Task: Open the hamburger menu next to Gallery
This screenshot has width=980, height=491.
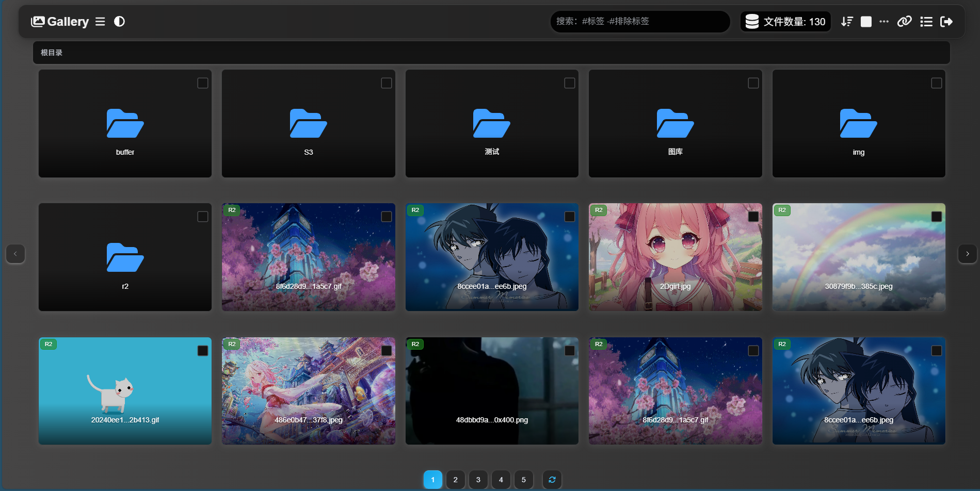Action: [x=100, y=22]
